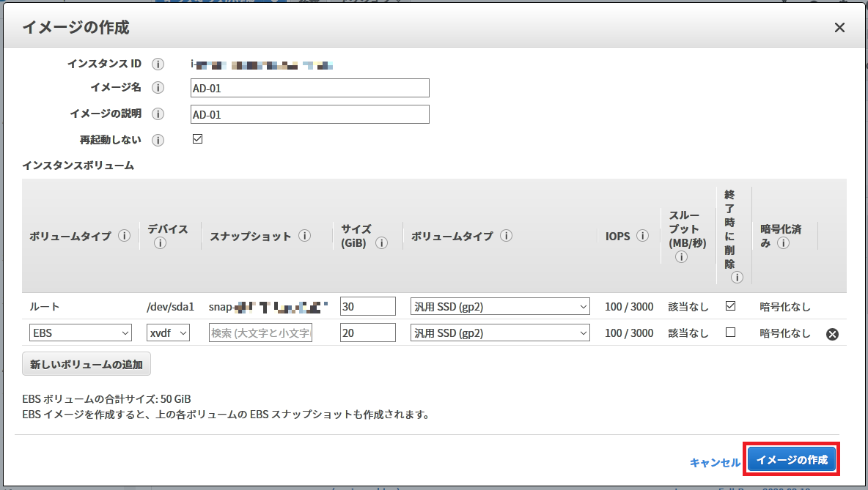Click the snapshot search field in EBS row

click(x=261, y=333)
